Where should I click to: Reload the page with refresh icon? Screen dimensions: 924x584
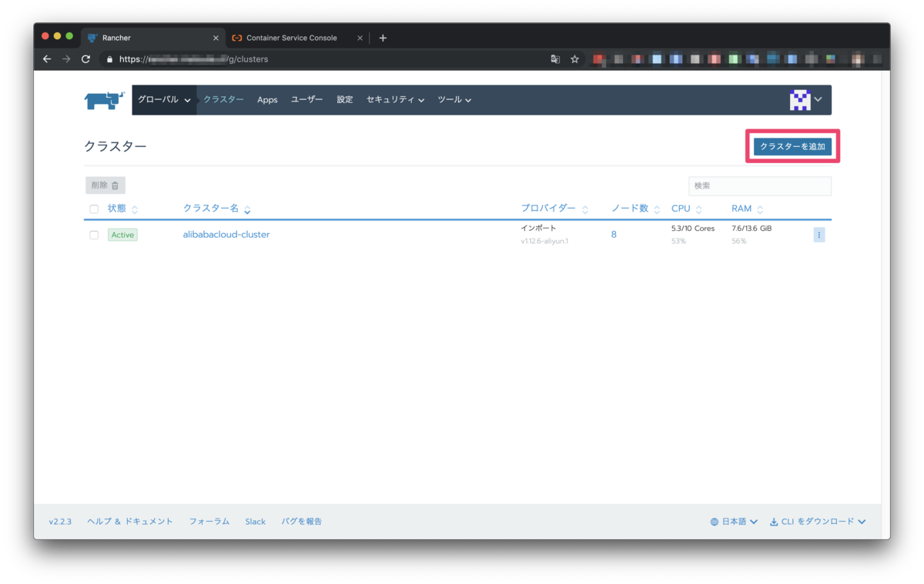(x=85, y=59)
